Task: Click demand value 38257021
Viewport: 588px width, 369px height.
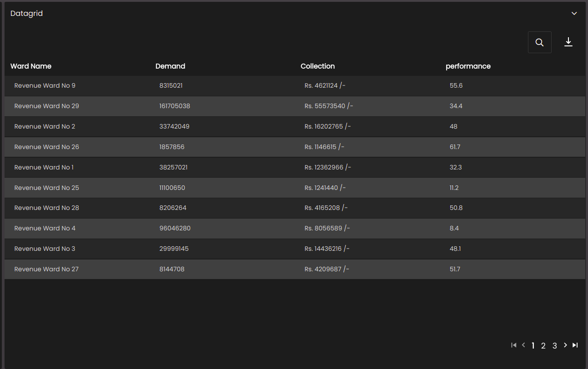Action: tap(173, 167)
